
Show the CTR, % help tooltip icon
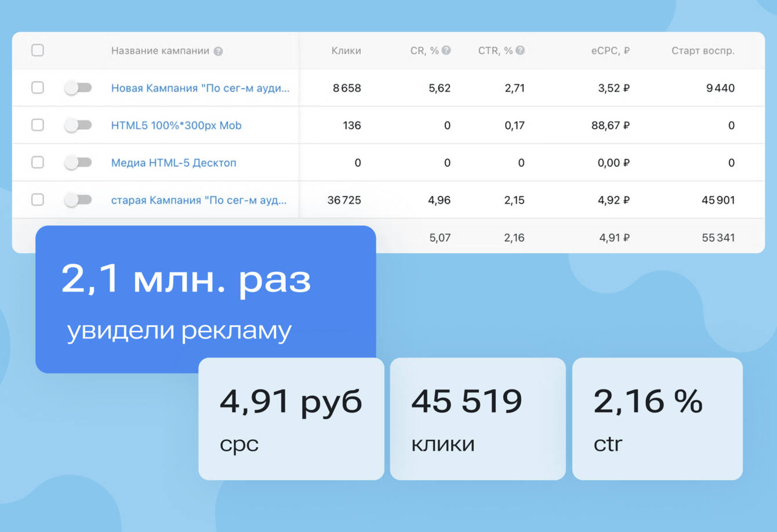click(520, 50)
